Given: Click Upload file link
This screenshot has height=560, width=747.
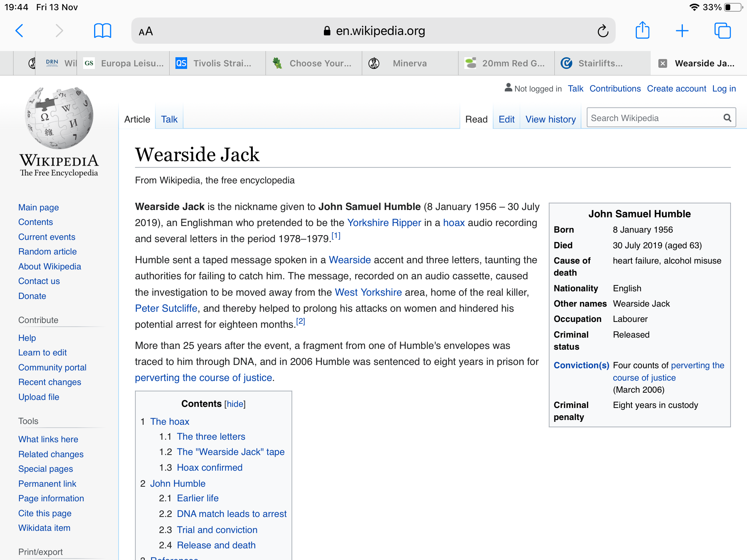Looking at the screenshot, I should click(39, 397).
